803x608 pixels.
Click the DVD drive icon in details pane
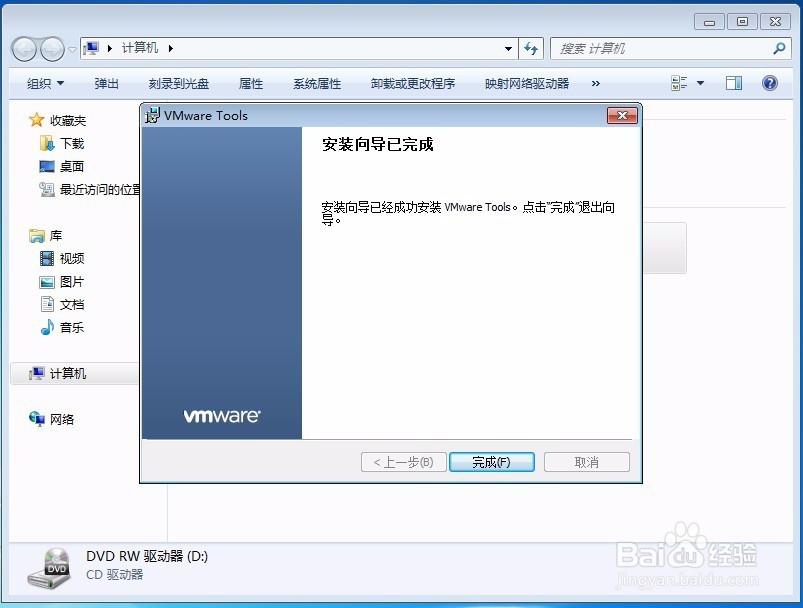[x=49, y=568]
